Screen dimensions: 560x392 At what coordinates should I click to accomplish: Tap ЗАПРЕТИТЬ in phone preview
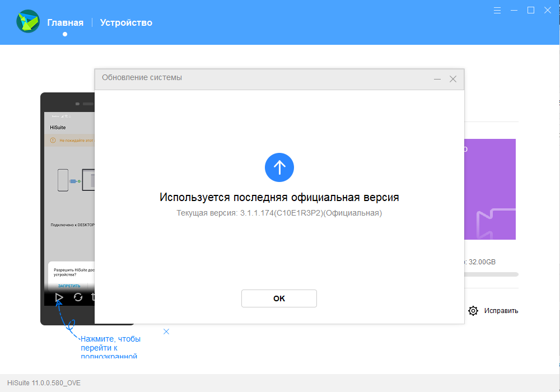69,286
